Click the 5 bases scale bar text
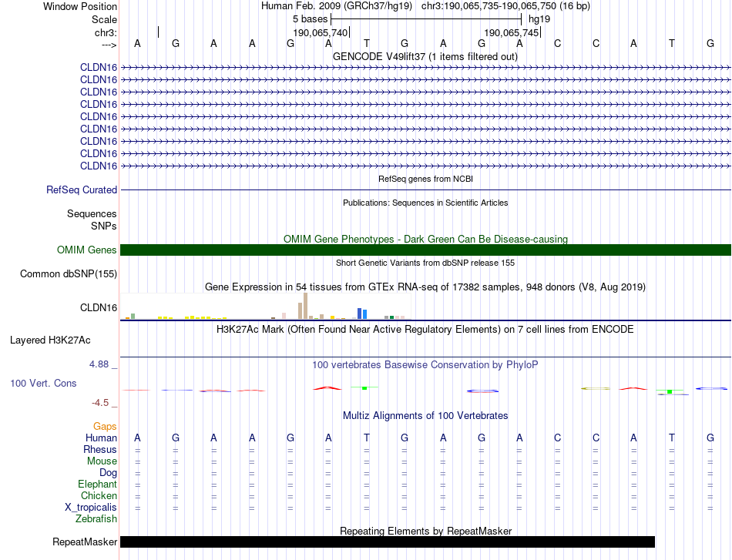The height and width of the screenshot is (560, 732). coord(311,19)
